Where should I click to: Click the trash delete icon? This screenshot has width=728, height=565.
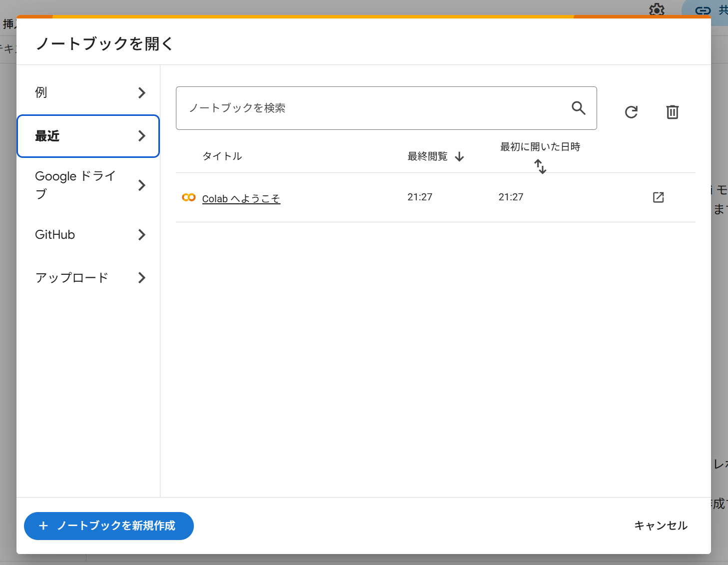pyautogui.click(x=672, y=112)
